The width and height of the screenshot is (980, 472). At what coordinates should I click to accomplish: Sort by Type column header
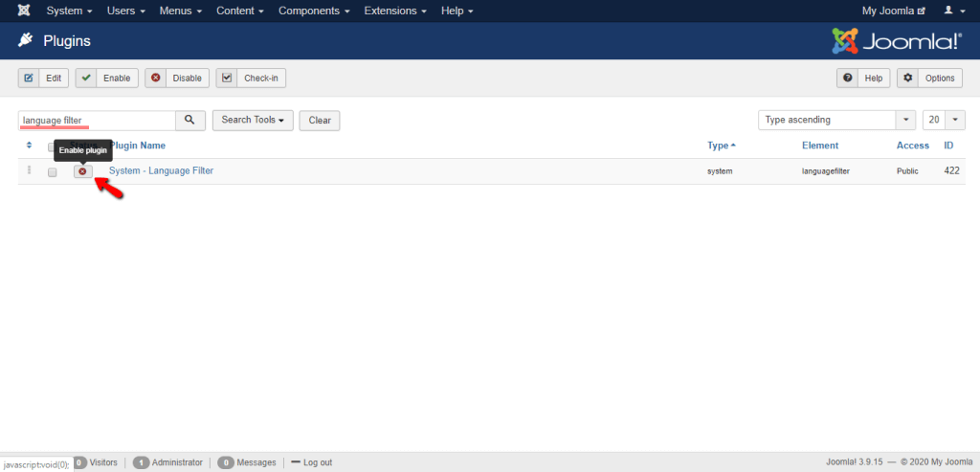click(x=722, y=145)
